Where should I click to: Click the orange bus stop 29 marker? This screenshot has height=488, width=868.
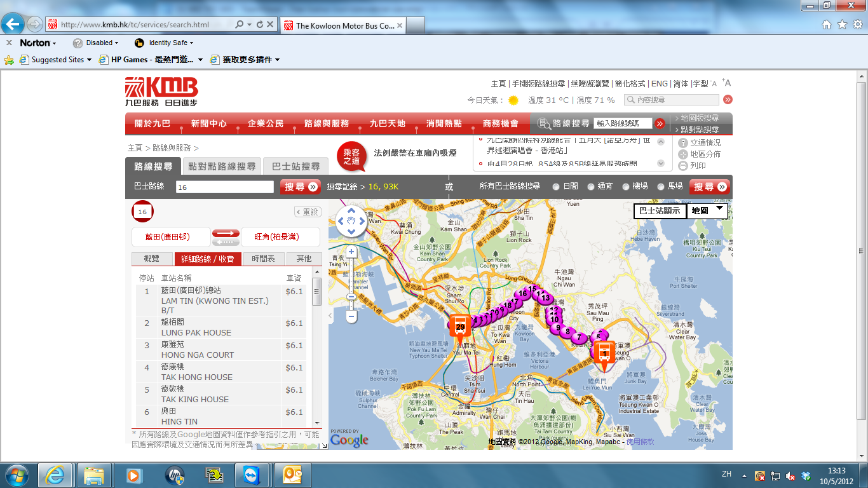(460, 325)
